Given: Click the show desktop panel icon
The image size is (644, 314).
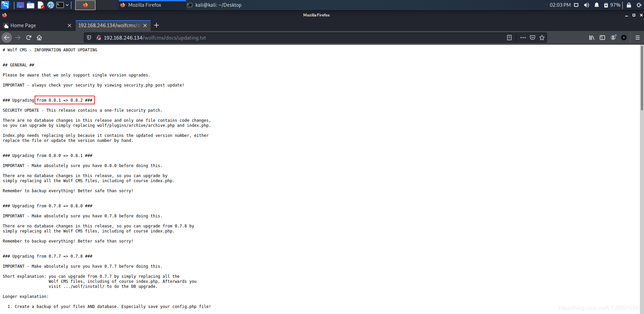Looking at the screenshot, I should click(x=20, y=5).
